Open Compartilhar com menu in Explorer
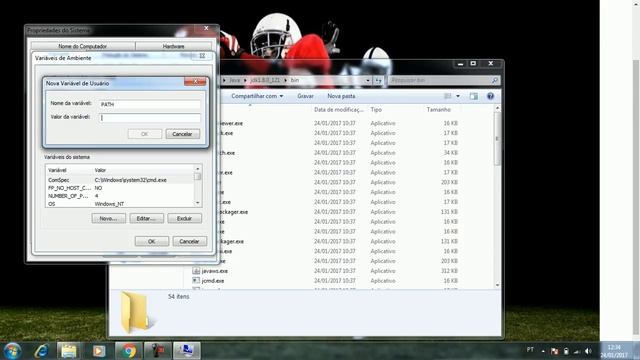The image size is (640, 360). click(x=257, y=96)
